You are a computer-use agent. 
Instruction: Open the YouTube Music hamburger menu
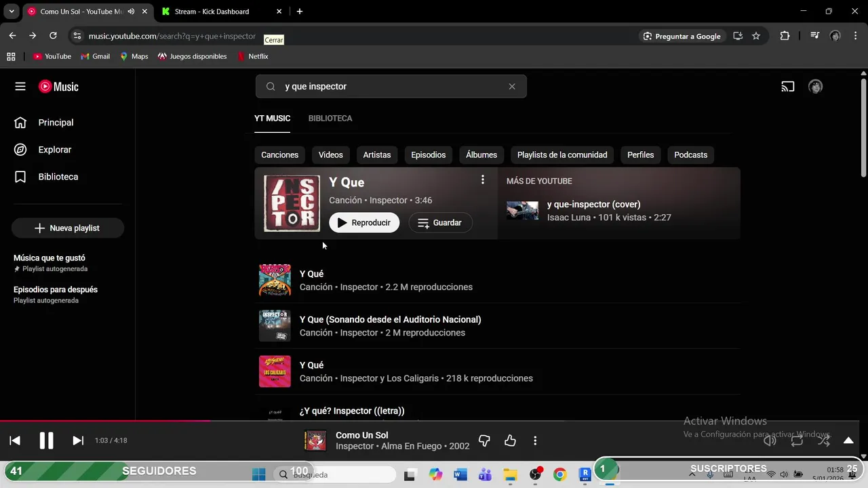[20, 87]
